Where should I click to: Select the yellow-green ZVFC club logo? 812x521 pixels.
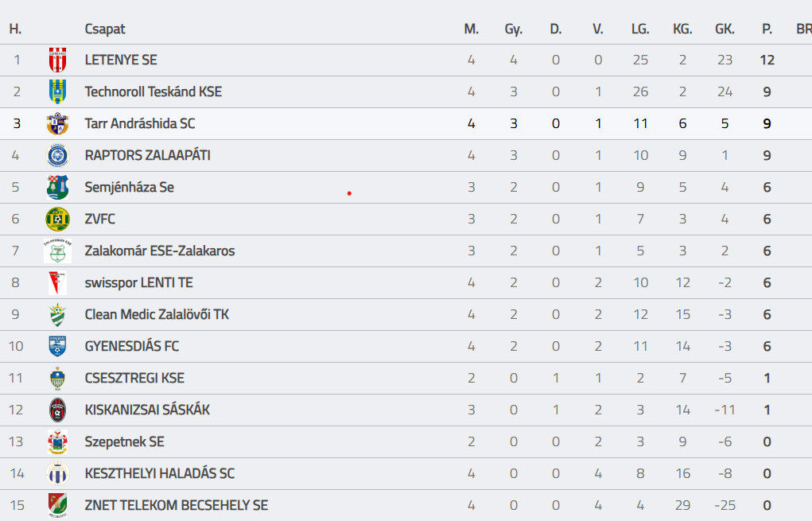(x=57, y=219)
